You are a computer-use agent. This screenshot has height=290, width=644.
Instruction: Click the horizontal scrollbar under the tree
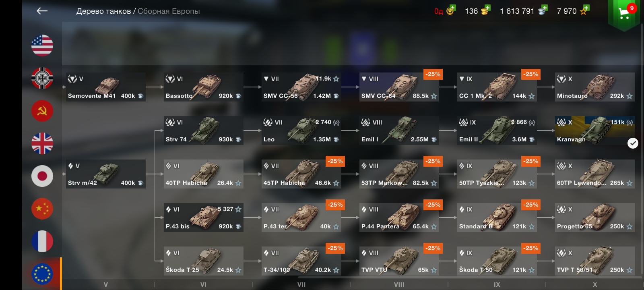(469, 277)
